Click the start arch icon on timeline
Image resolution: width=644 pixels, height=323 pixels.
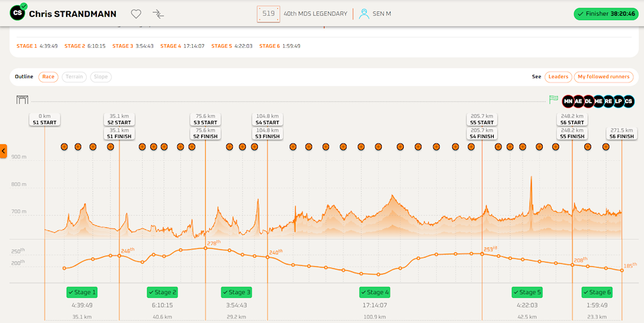click(23, 99)
